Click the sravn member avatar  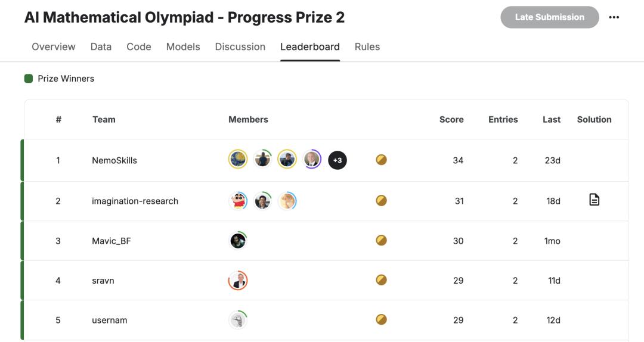[238, 281]
